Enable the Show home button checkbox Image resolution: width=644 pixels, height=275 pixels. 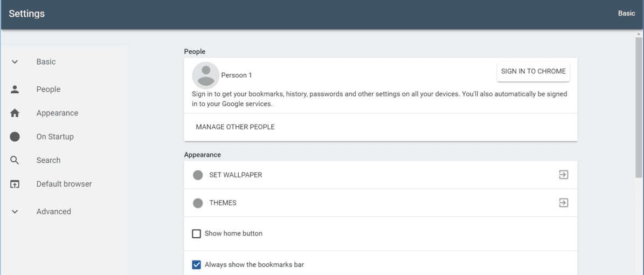pos(197,234)
